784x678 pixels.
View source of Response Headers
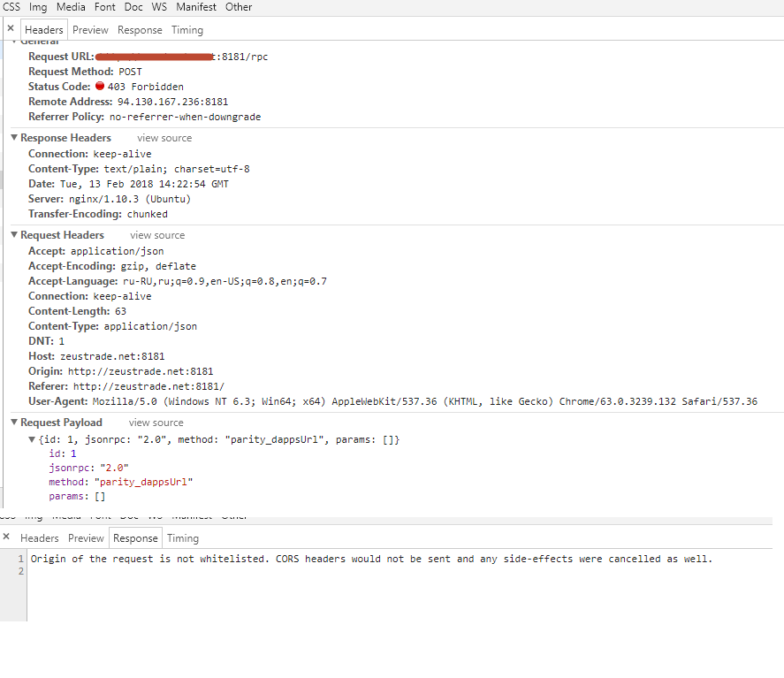pos(164,138)
